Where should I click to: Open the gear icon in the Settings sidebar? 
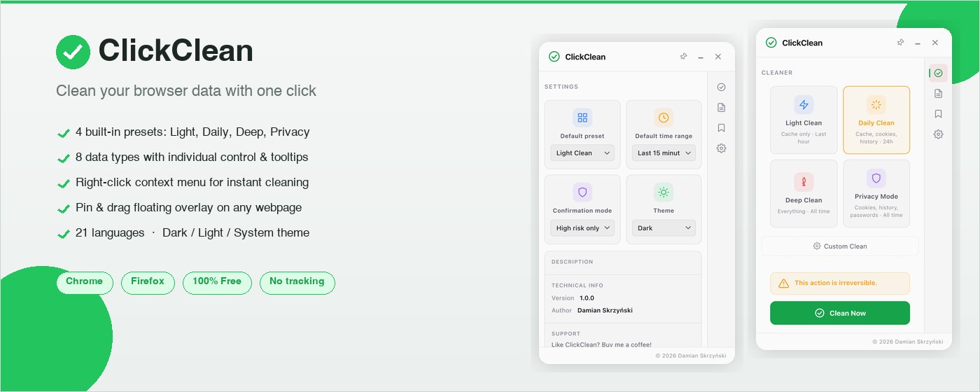coord(721,148)
